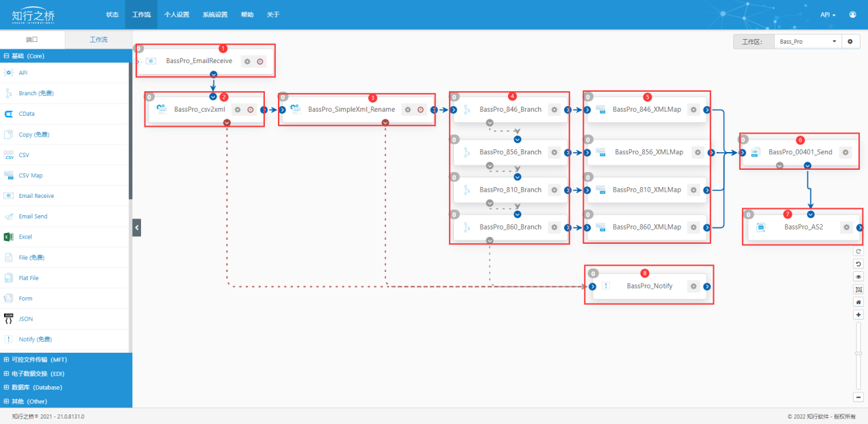Click the home button in canvas controls

tap(858, 301)
